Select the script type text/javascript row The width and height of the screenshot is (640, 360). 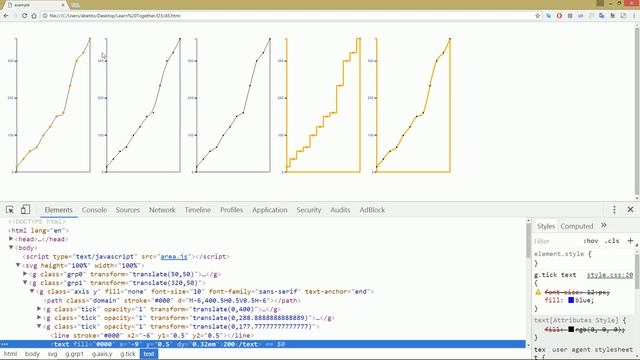[126, 256]
